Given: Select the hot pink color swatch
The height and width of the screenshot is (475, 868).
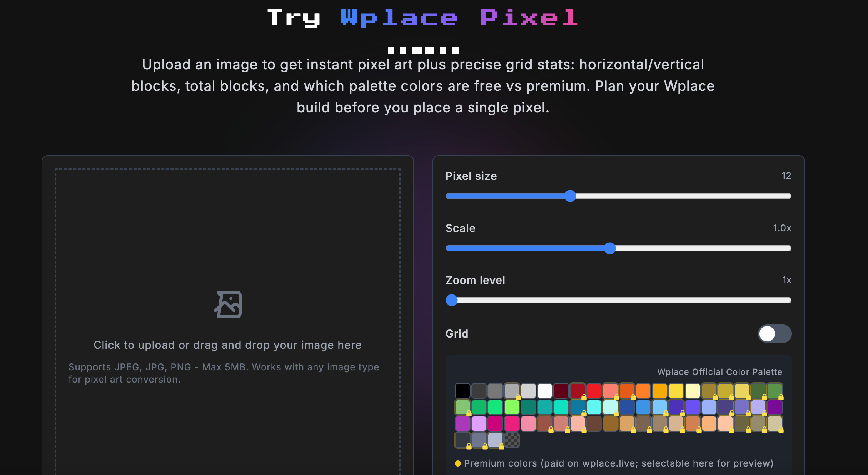Looking at the screenshot, I should tap(512, 423).
